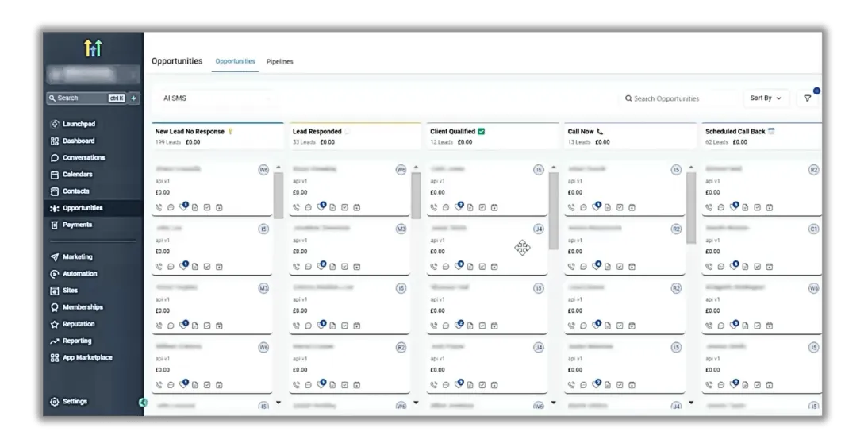Click the Call Now column header
The image size is (868, 447).
630,137
